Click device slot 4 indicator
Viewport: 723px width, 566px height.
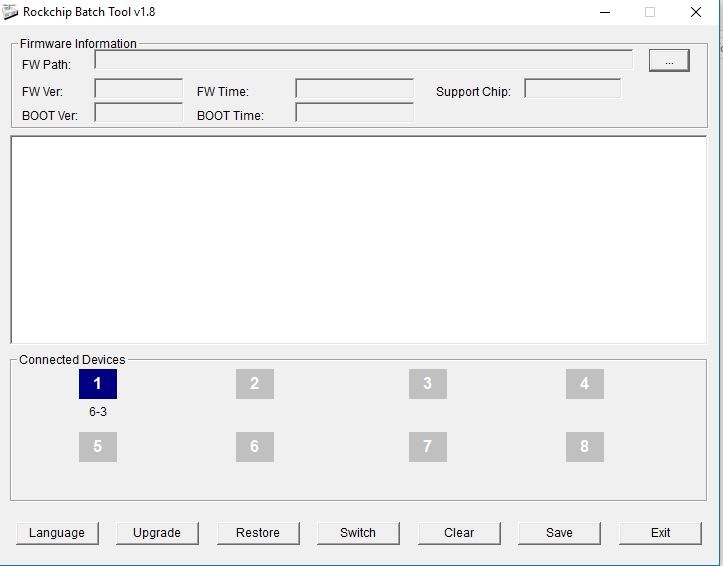tap(584, 384)
